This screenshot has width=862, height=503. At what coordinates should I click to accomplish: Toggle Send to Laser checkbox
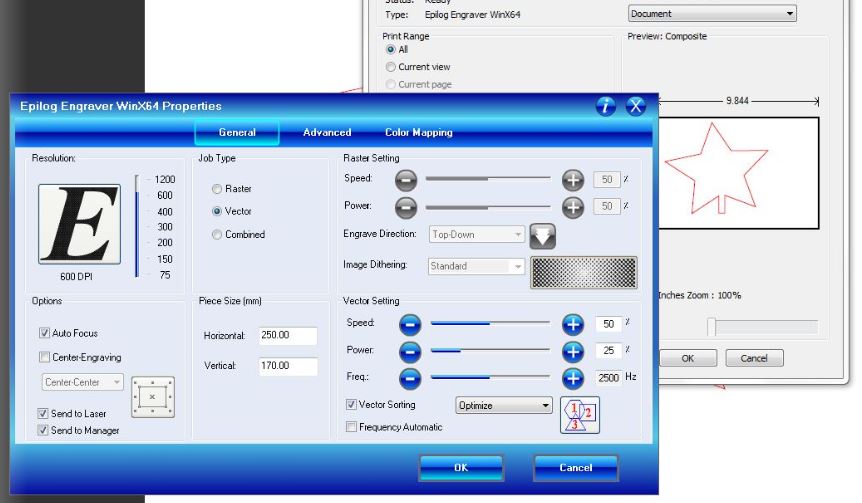(x=43, y=413)
